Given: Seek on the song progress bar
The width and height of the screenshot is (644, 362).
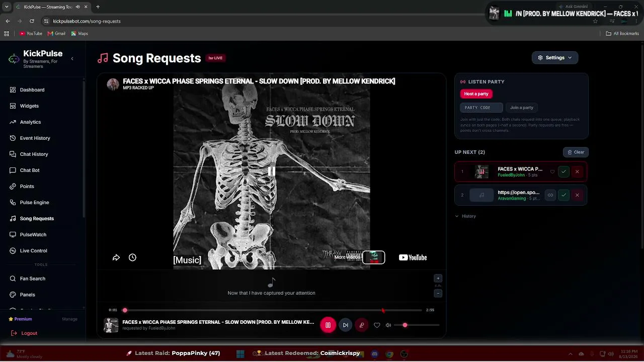Looking at the screenshot, I should pyautogui.click(x=273, y=310).
